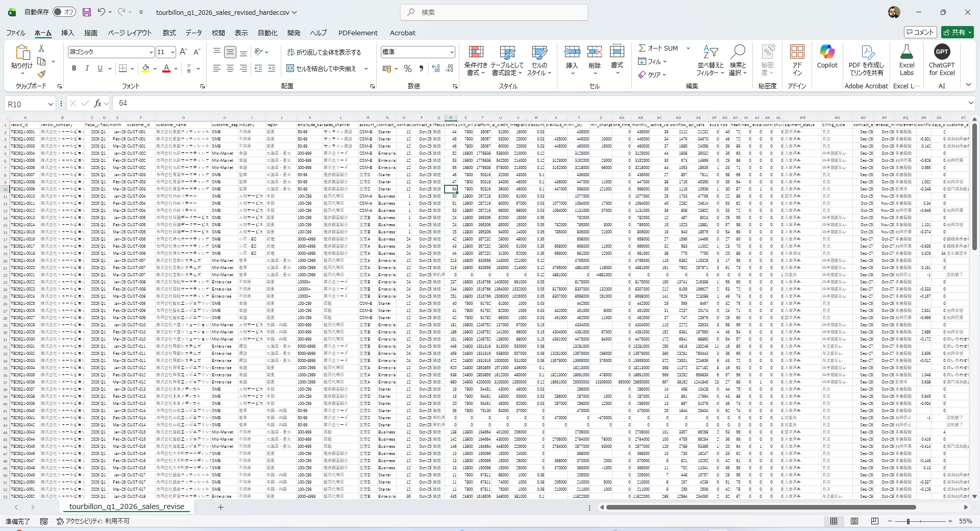Screen dimensions: 980x531
Task: Open Excel Labs add-in
Action: 907,61
